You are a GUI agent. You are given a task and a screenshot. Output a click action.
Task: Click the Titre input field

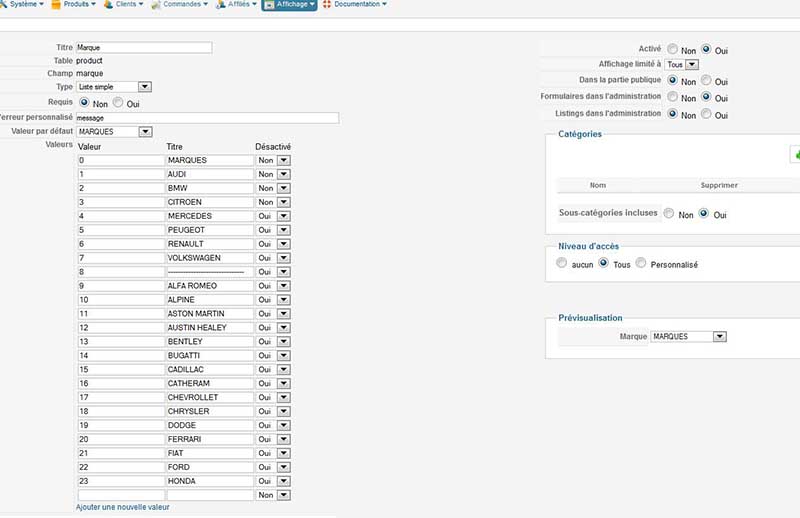[x=144, y=47]
